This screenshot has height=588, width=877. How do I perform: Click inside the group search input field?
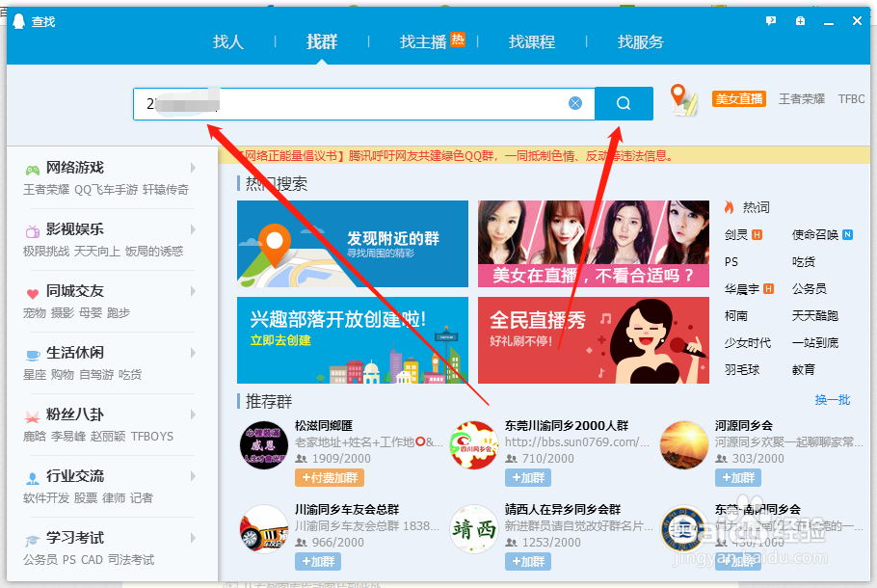point(363,103)
